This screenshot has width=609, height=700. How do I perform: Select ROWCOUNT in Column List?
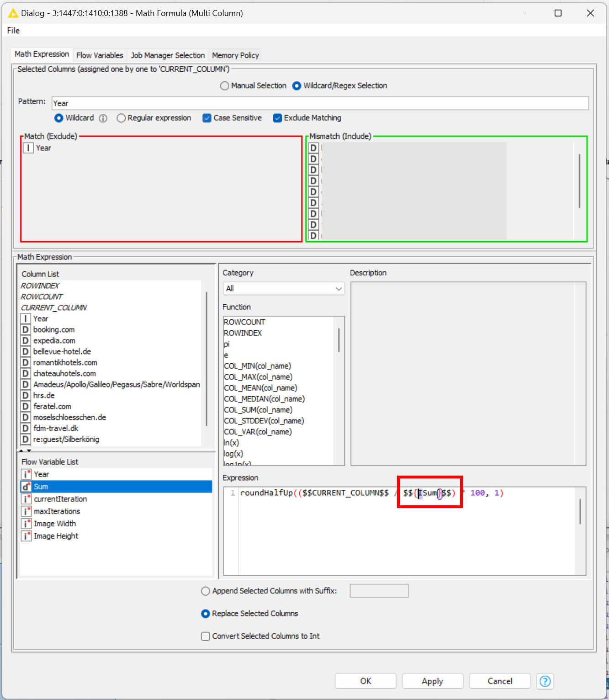(x=42, y=297)
